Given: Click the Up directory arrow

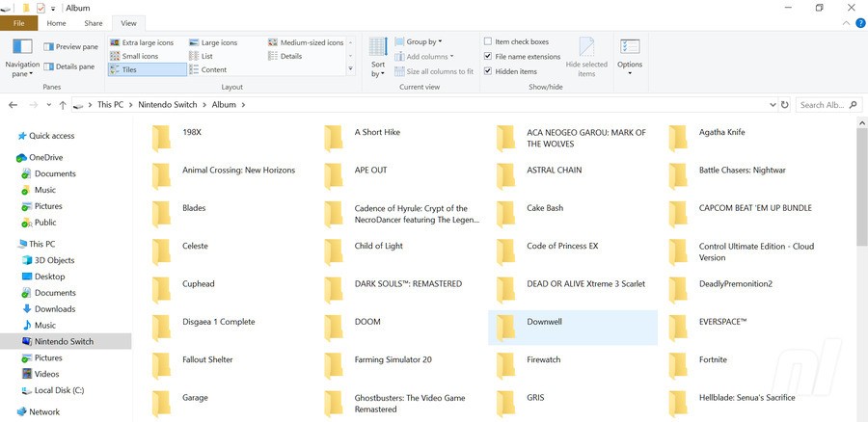Looking at the screenshot, I should pos(63,104).
